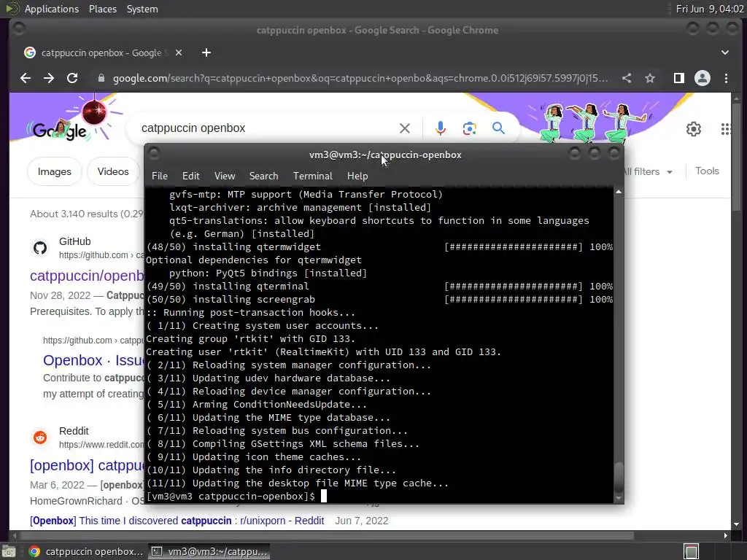Image resolution: width=747 pixels, height=560 pixels.
Task: Click Chrome horizontal scrollbar
Action: (x=326, y=536)
